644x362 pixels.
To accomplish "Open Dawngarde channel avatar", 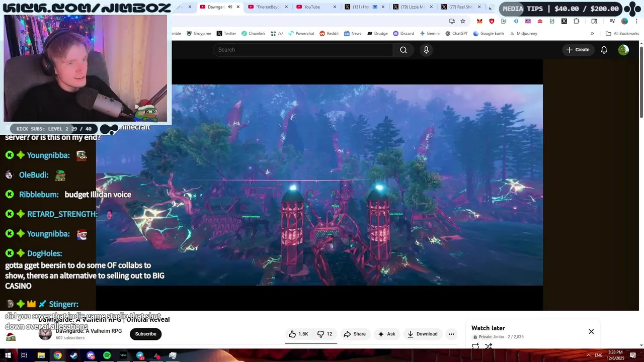I will (x=45, y=334).
